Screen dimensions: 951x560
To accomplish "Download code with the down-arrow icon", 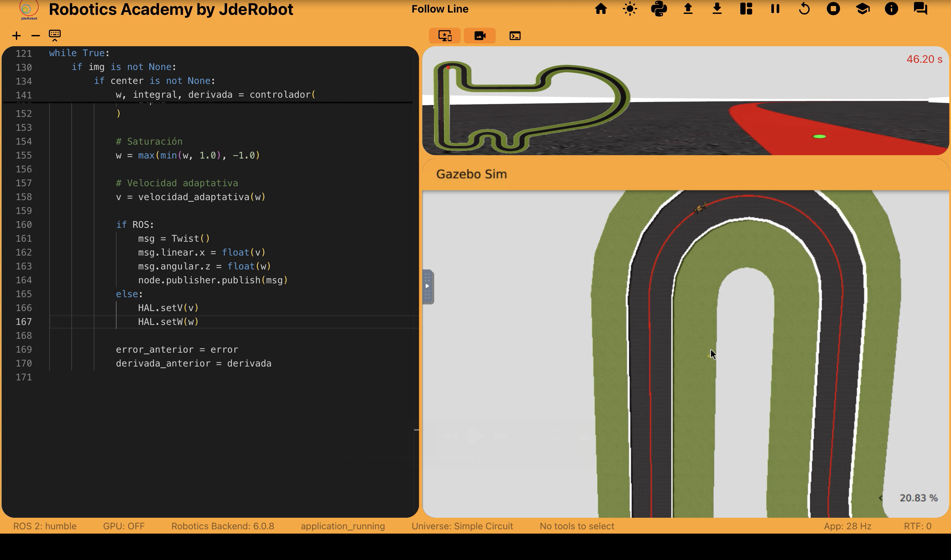I will coord(717,9).
